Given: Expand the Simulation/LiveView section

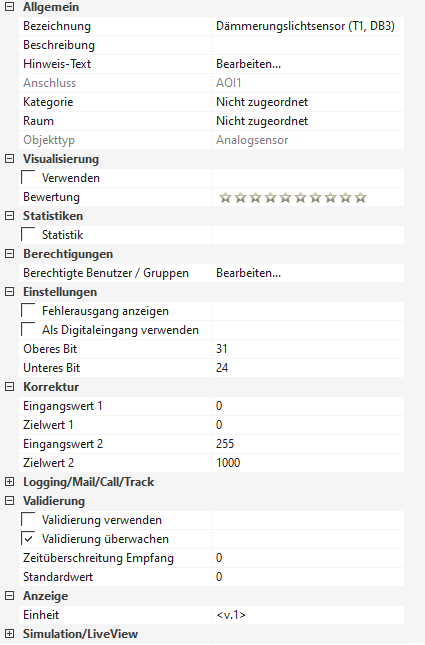Looking at the screenshot, I should pyautogui.click(x=9, y=633).
